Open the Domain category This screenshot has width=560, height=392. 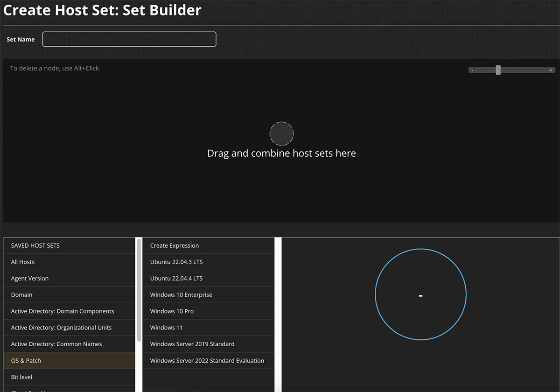point(69,294)
